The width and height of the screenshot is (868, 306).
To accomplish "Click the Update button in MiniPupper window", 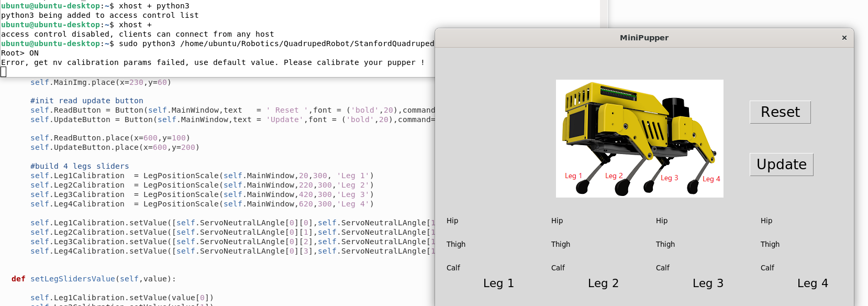I will coord(782,165).
